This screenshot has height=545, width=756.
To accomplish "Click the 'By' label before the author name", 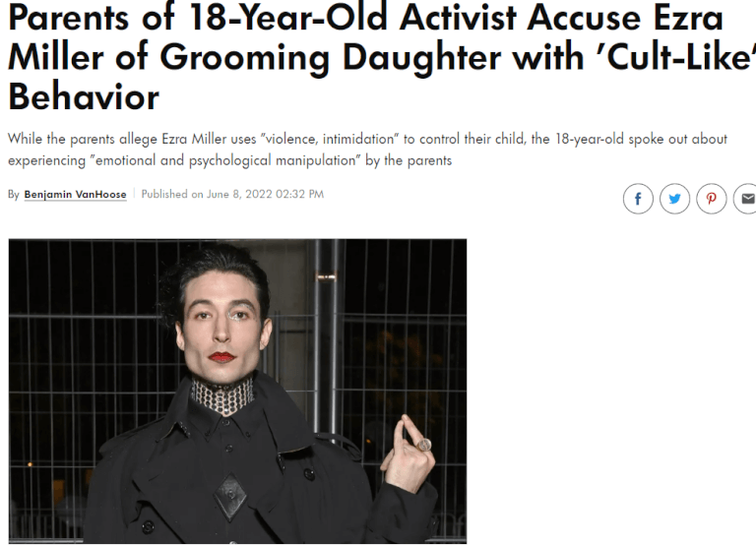I will point(14,195).
